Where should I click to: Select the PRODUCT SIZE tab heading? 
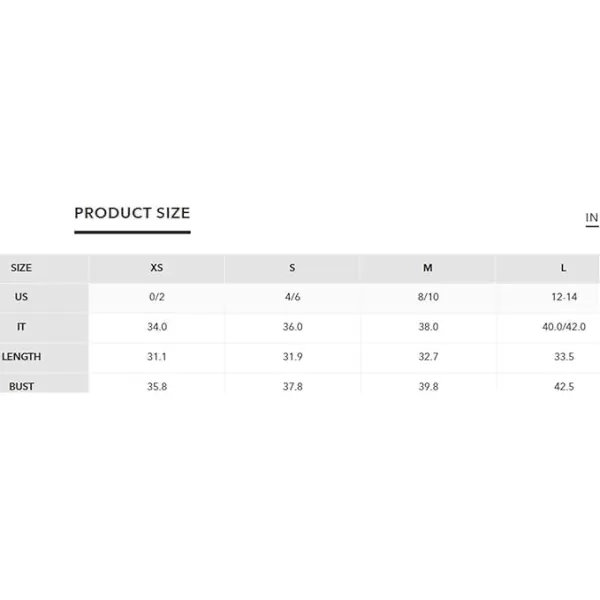(132, 213)
